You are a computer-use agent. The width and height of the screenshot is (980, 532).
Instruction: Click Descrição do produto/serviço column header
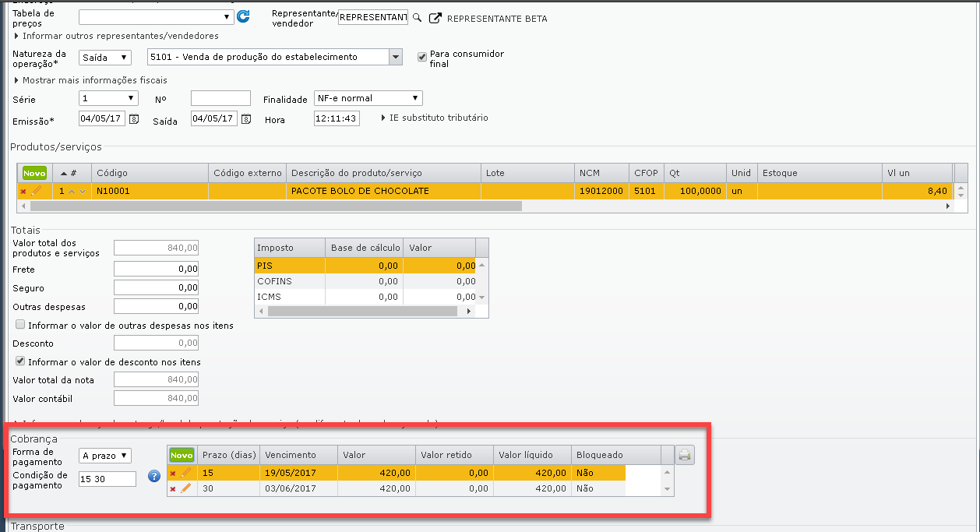pos(383,173)
